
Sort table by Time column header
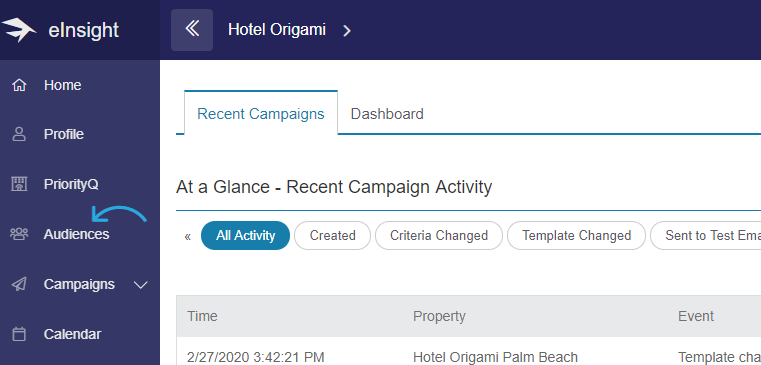[202, 316]
